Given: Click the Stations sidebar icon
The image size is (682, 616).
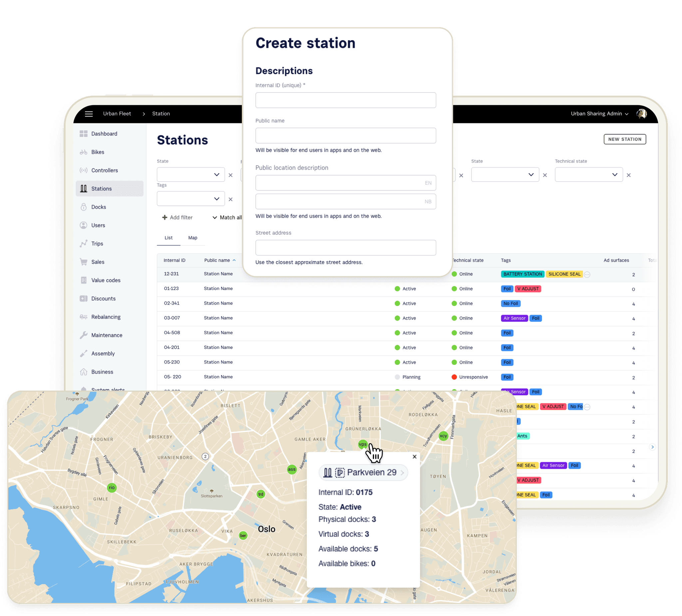Looking at the screenshot, I should [84, 188].
